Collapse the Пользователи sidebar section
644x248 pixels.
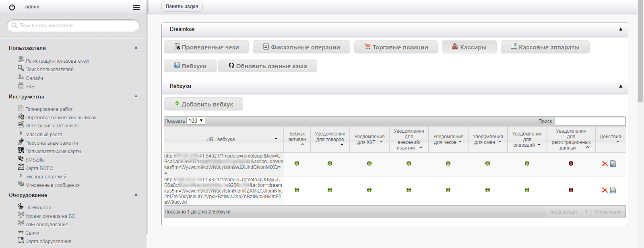(x=136, y=47)
